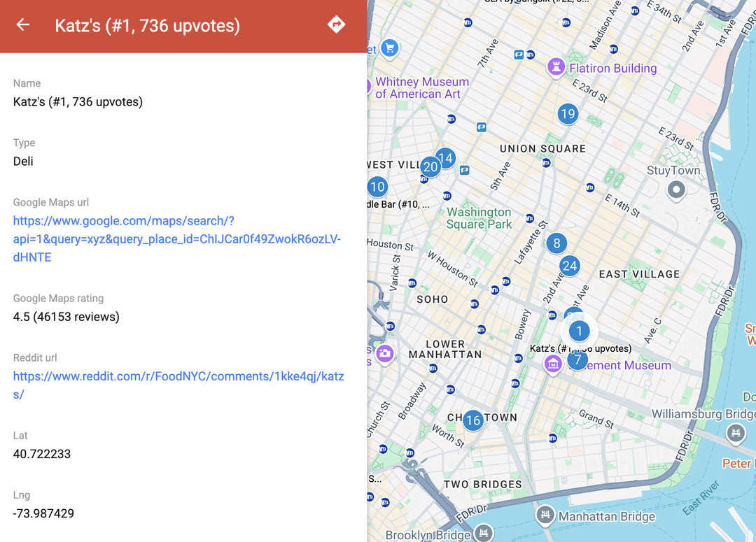This screenshot has width=756, height=542.
Task: Click the Whitney Museum of American Art label
Action: click(422, 87)
